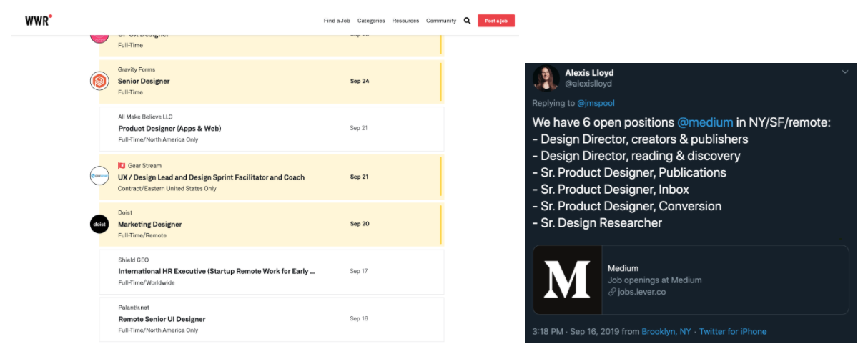This screenshot has height=349, width=868.
Task: Open tweet options chevron menu
Action: 844,72
